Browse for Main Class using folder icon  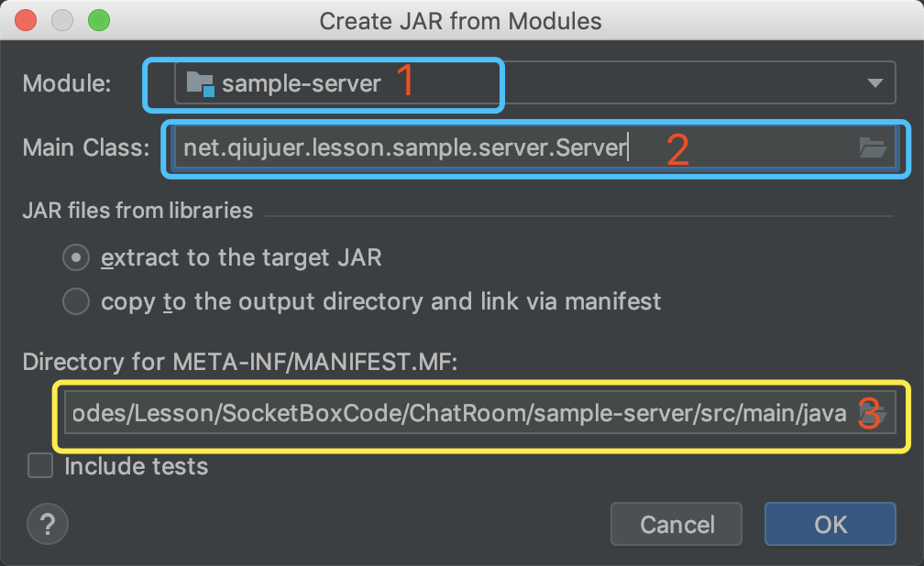[x=873, y=147]
